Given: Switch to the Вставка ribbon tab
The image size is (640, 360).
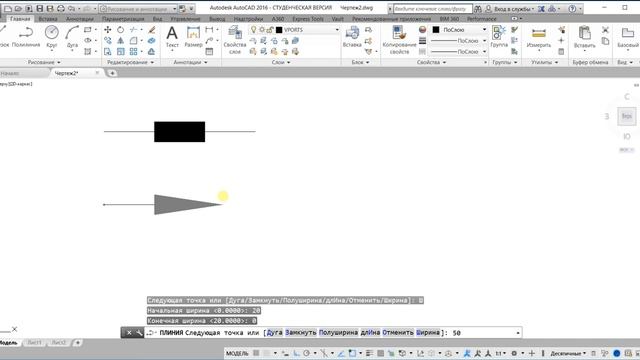Looking at the screenshot, I should click(48, 19).
